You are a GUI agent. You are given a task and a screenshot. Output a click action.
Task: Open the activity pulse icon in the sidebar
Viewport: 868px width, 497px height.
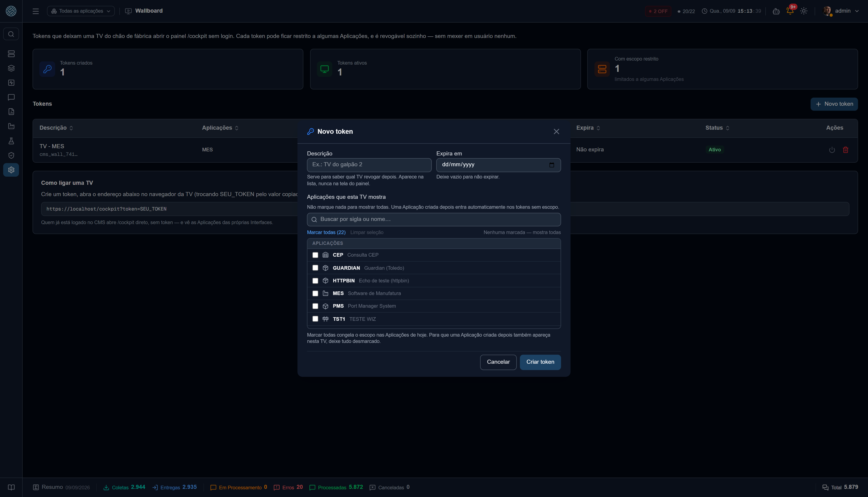tap(11, 83)
